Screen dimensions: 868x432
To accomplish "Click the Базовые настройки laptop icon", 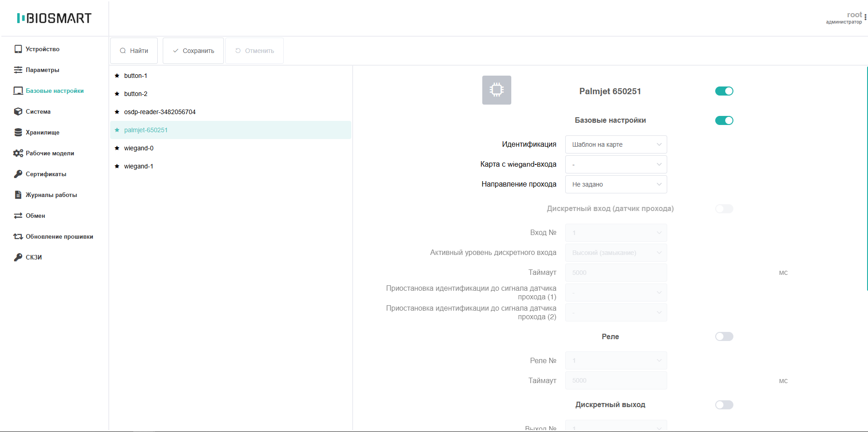I will (x=18, y=91).
